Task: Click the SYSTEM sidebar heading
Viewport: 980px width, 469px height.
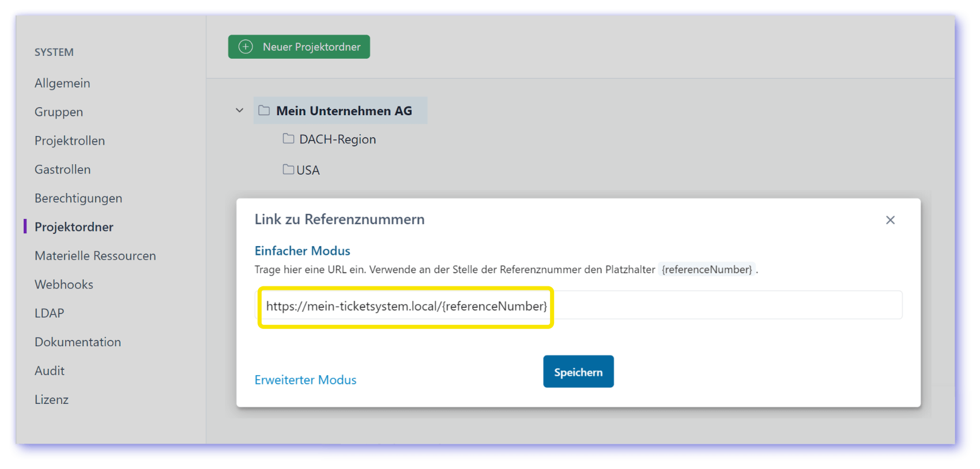Action: pyautogui.click(x=54, y=52)
